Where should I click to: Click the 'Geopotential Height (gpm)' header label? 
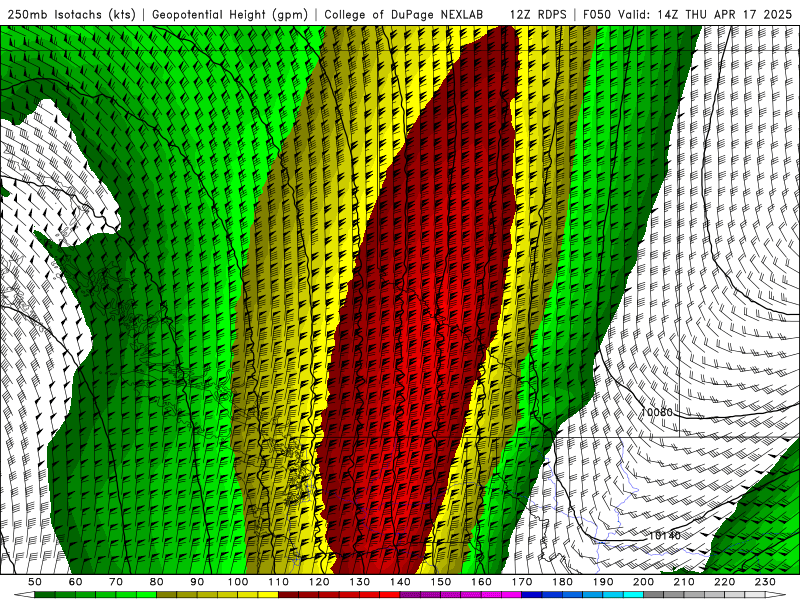[x=230, y=14]
